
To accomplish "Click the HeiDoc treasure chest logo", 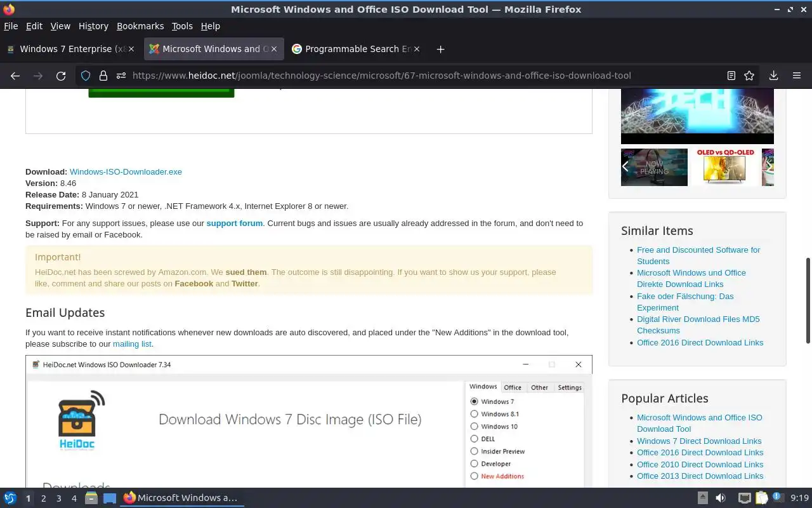I will pyautogui.click(x=81, y=420).
